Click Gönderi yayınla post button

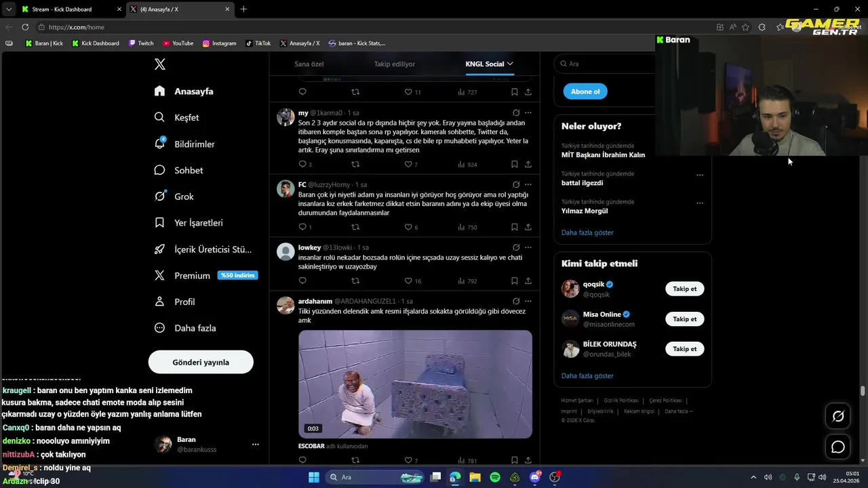[x=201, y=362]
